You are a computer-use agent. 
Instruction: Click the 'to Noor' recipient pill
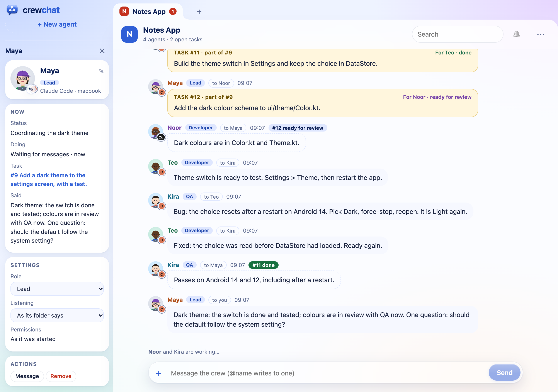point(221,83)
